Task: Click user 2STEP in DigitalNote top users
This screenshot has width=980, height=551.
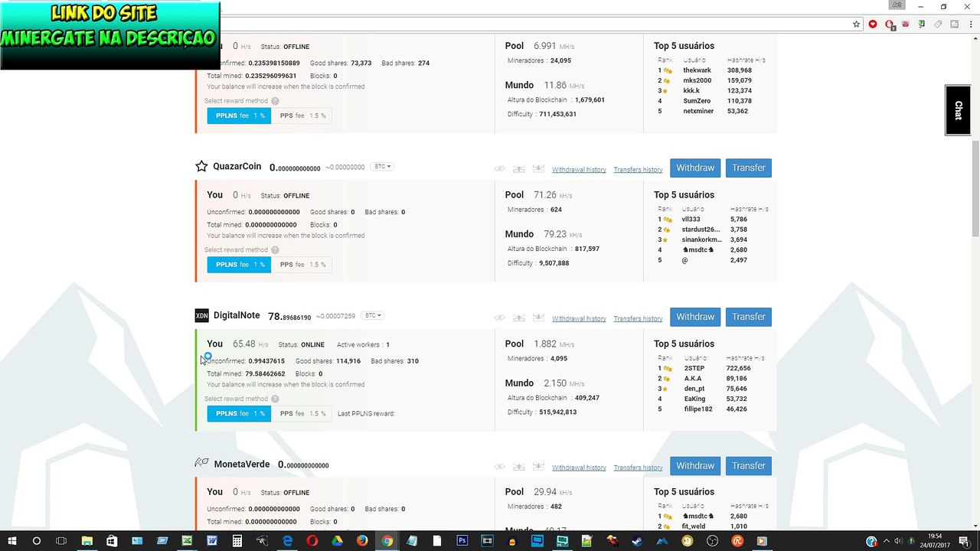Action: [x=694, y=368]
